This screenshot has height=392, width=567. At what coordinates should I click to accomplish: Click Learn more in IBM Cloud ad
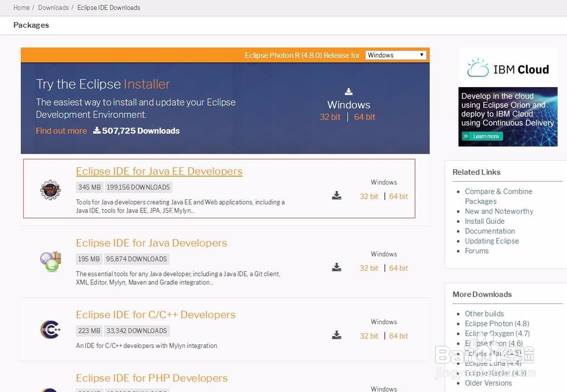[483, 136]
